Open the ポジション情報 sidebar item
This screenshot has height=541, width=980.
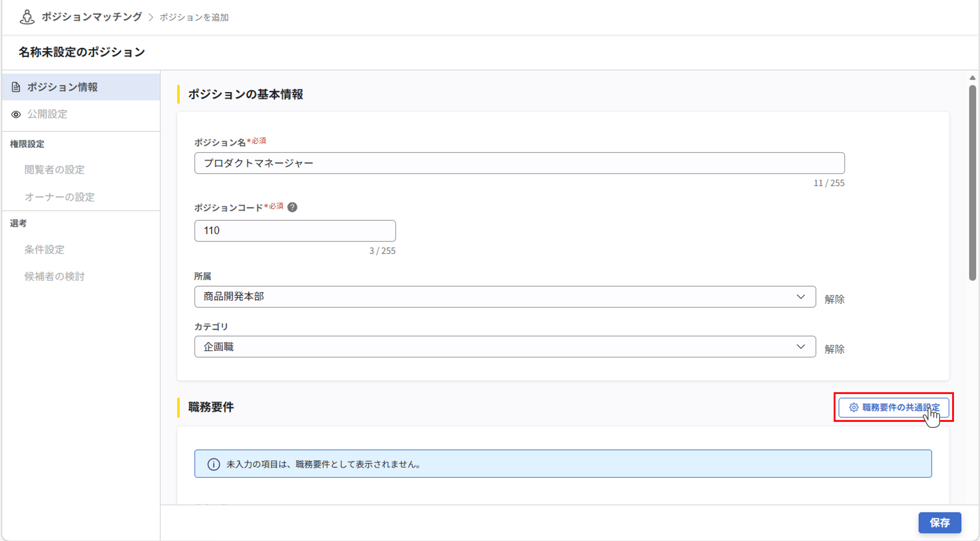point(81,87)
